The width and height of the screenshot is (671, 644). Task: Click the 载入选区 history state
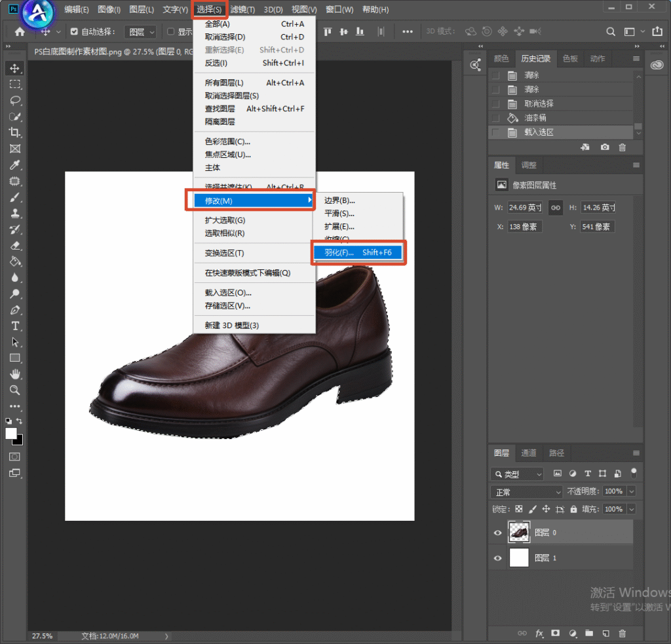(x=561, y=132)
